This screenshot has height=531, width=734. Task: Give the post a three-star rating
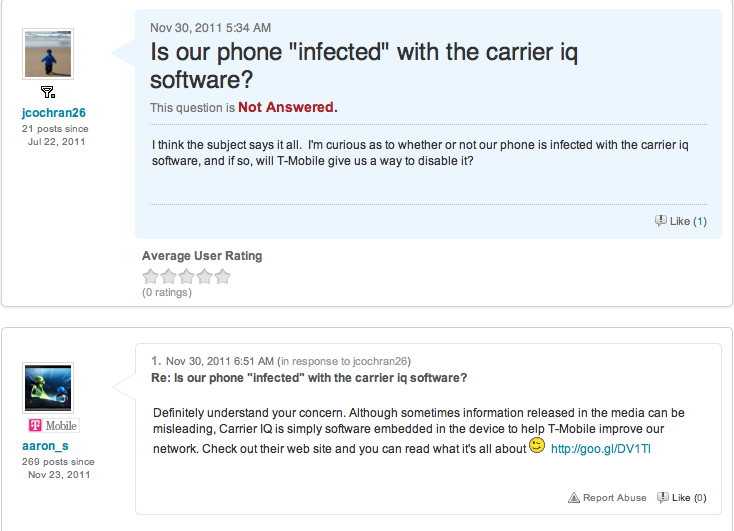(x=186, y=277)
